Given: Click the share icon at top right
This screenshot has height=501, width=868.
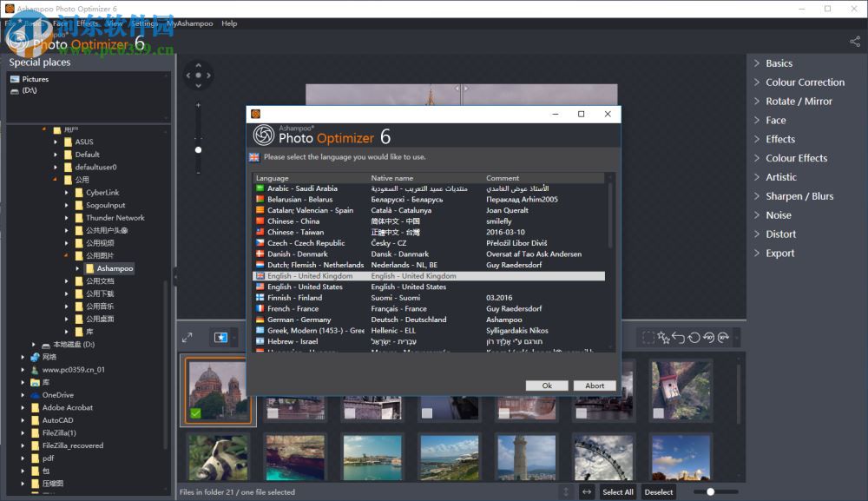Looking at the screenshot, I should point(854,41).
